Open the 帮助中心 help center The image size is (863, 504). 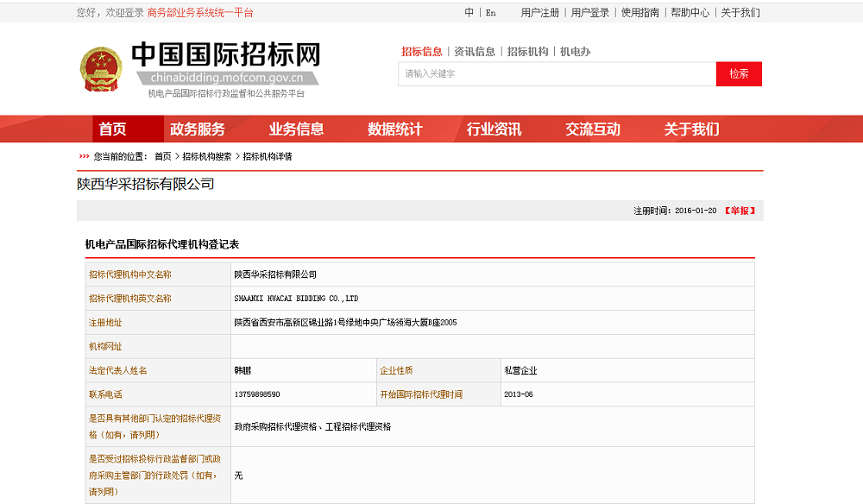coord(690,13)
